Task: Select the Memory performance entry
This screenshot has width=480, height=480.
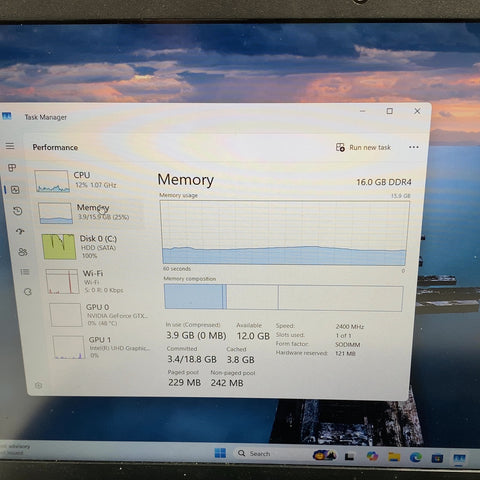Action: click(90, 212)
